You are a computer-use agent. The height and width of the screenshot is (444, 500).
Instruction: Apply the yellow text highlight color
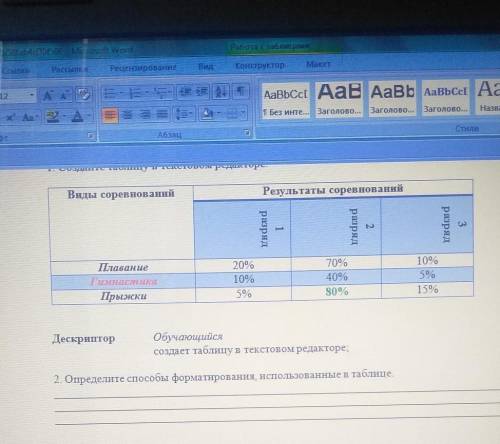[52, 117]
